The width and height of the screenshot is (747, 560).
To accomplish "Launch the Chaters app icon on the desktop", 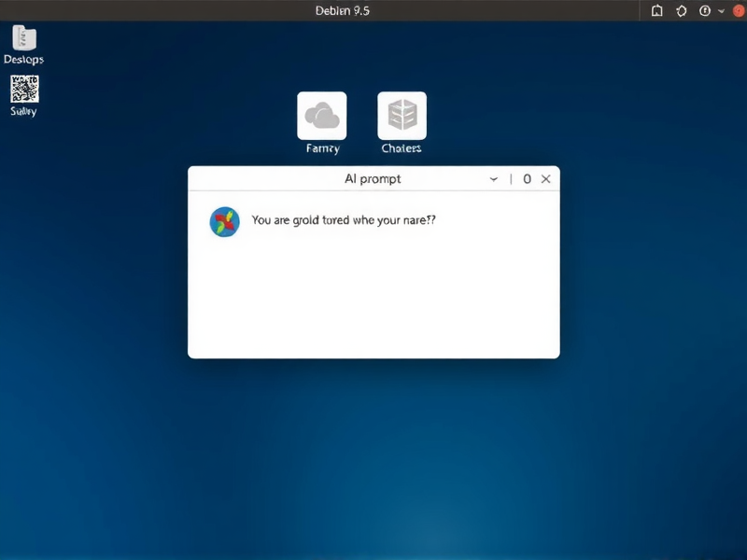I will (x=401, y=117).
